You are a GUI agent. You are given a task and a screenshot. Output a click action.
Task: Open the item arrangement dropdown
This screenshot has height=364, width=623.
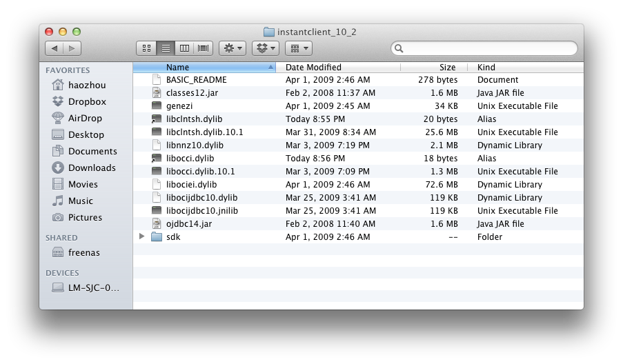tap(298, 48)
